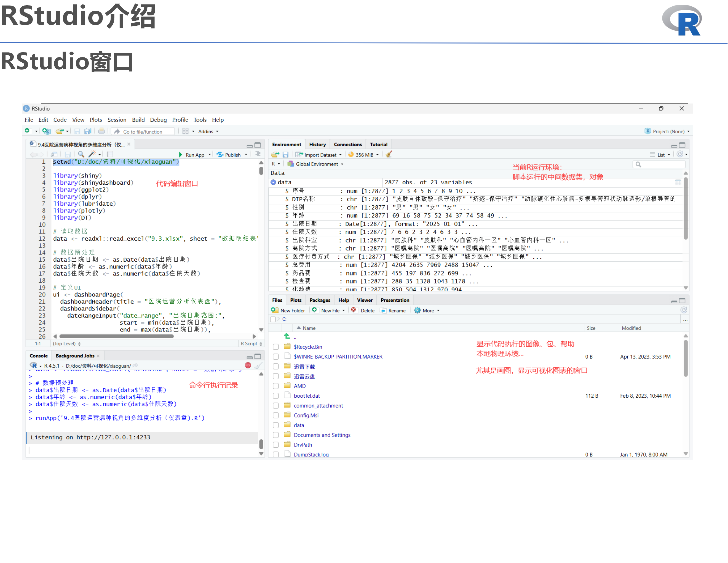Compile report notebook icon in editor

[x=110, y=154]
